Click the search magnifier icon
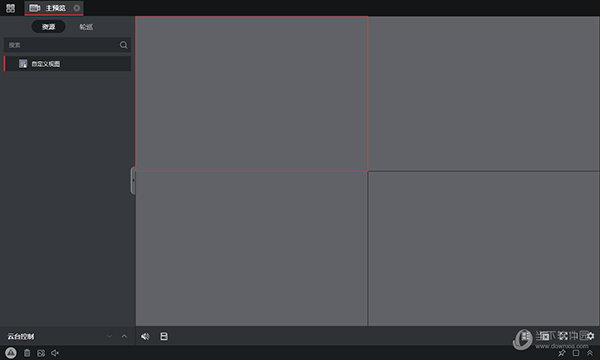600x360 pixels. (123, 45)
